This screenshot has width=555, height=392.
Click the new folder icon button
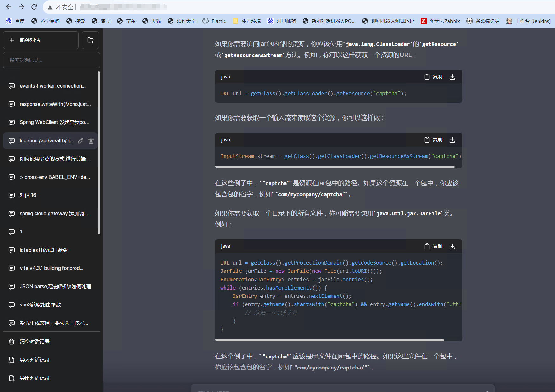pyautogui.click(x=90, y=40)
